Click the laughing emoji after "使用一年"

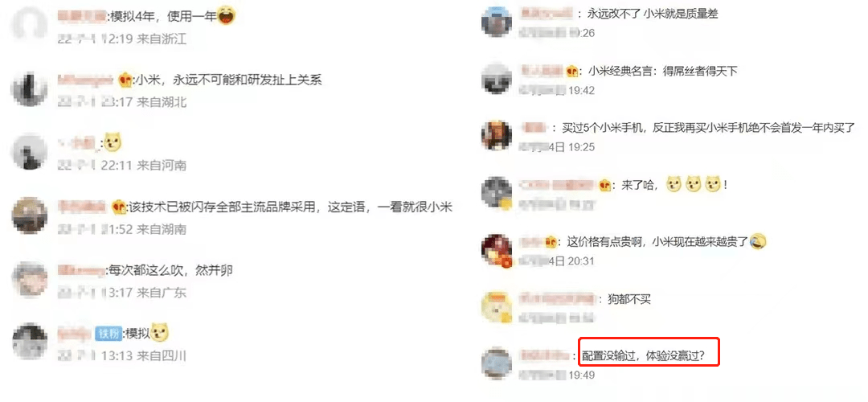tap(226, 17)
